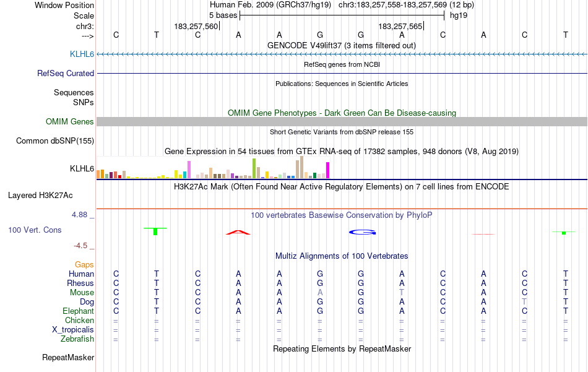The height and width of the screenshot is (372, 588).
Task: Click the large green T conservation logo
Action: click(x=155, y=231)
